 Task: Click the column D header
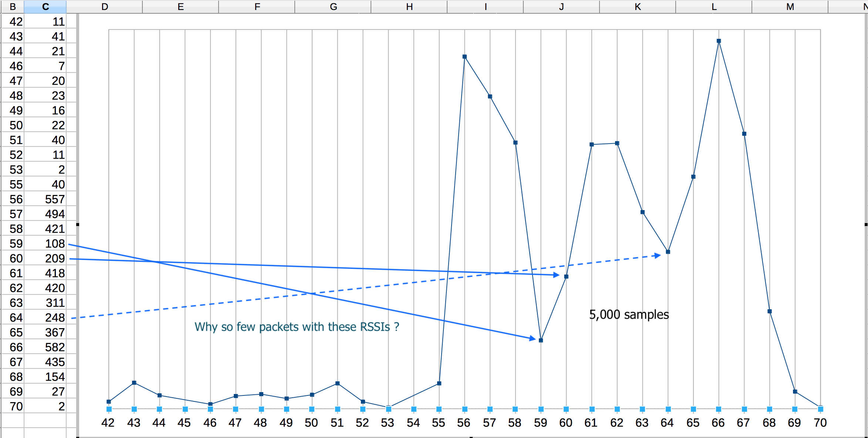[x=105, y=6]
